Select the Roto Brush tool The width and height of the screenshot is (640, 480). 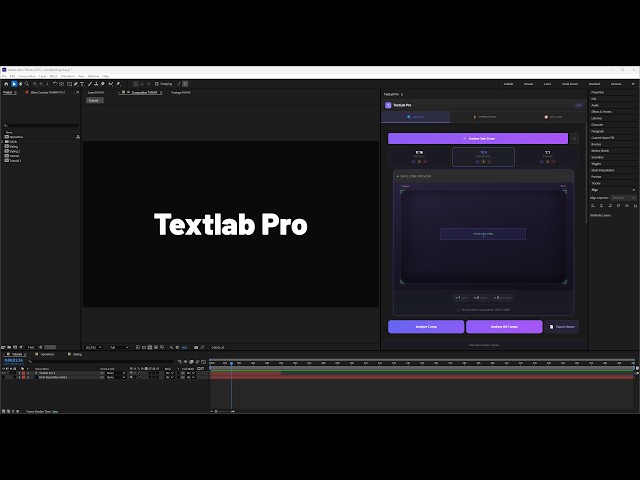pyautogui.click(x=111, y=84)
